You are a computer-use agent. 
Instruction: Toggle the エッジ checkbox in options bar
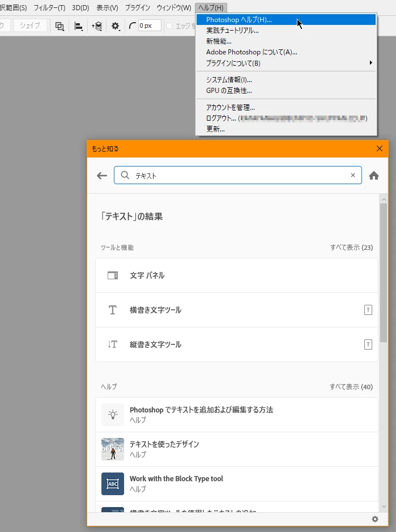coord(169,26)
